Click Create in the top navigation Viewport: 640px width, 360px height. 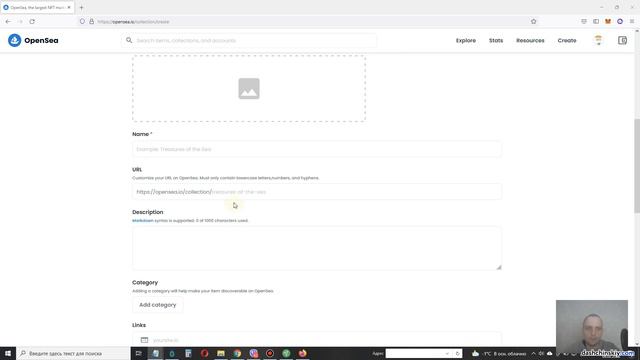tap(567, 40)
